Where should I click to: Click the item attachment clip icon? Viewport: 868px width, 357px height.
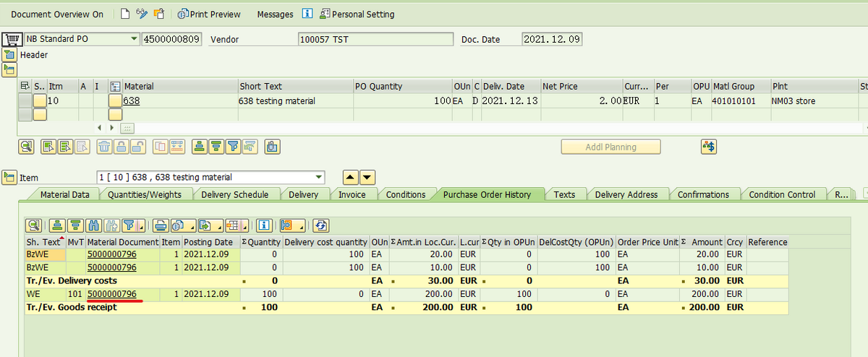272,147
